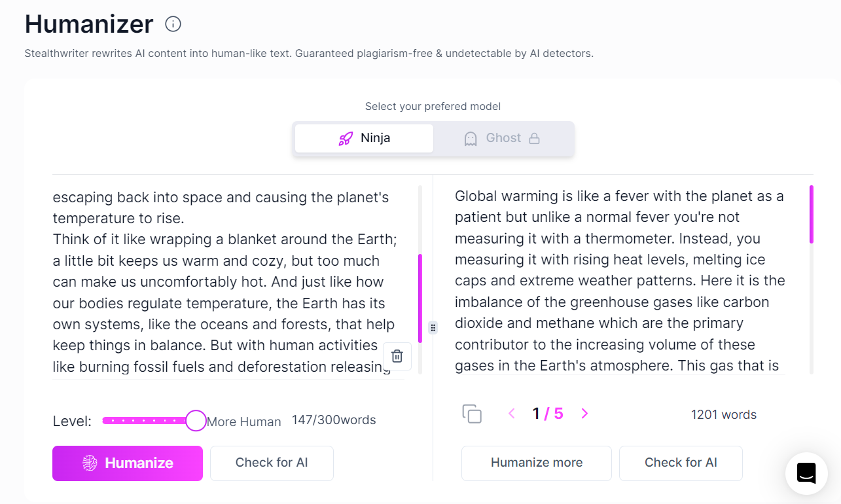Click the ghost icon on the Ghost model
The height and width of the screenshot is (504, 841).
pos(470,138)
